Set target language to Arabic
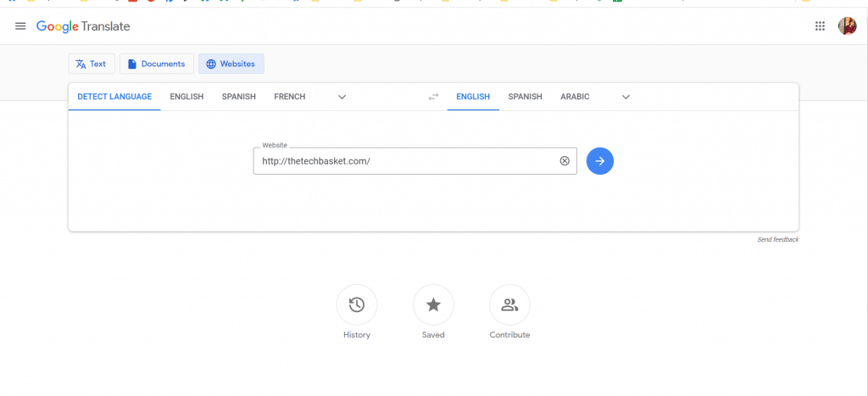Image resolution: width=868 pixels, height=396 pixels. pos(575,97)
